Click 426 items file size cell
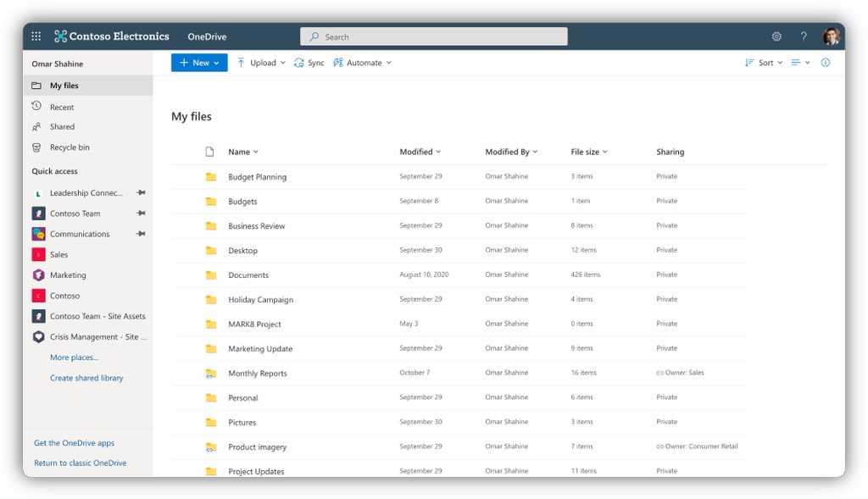 pyautogui.click(x=585, y=274)
